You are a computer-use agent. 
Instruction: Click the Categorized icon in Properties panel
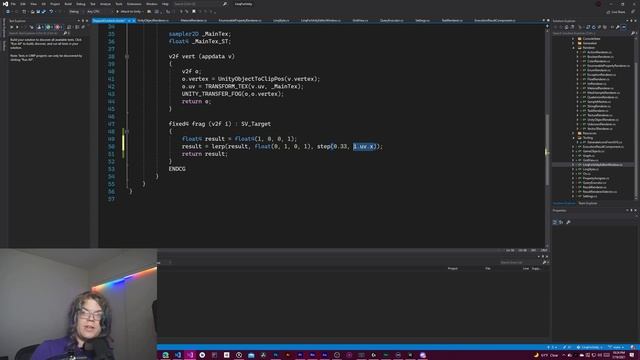pyautogui.click(x=555, y=222)
